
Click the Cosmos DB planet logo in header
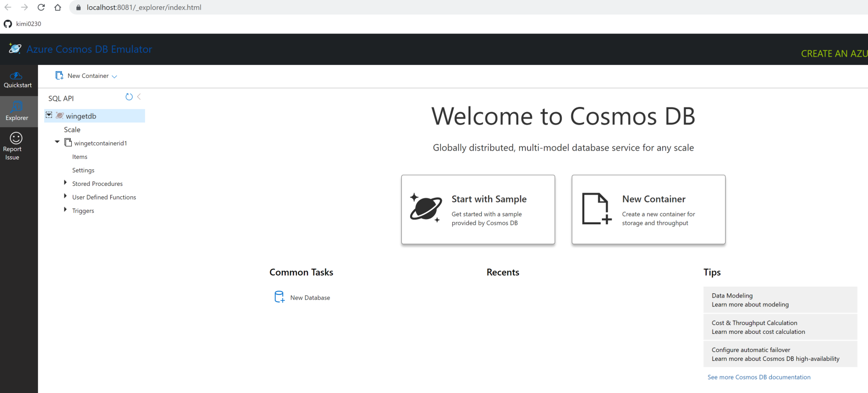(15, 49)
